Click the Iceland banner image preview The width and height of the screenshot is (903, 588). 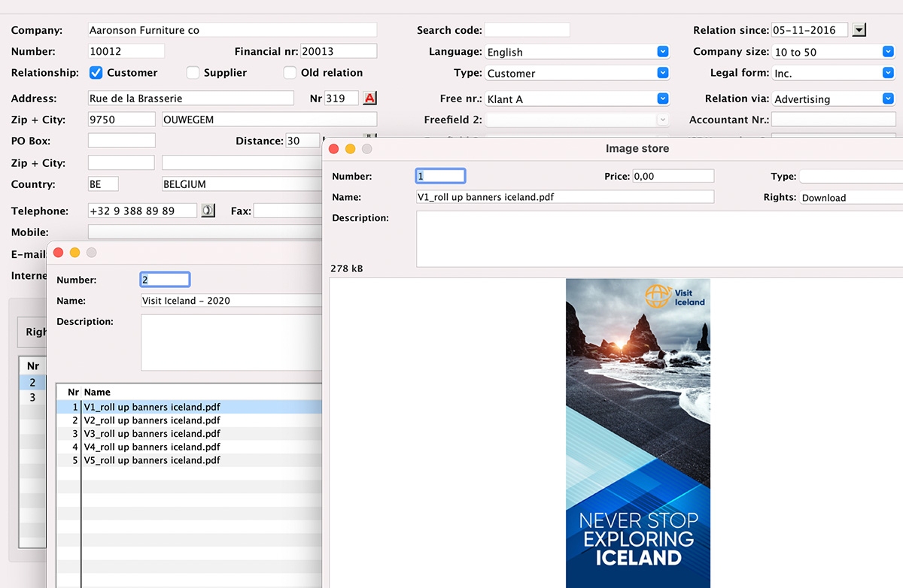[x=638, y=433]
